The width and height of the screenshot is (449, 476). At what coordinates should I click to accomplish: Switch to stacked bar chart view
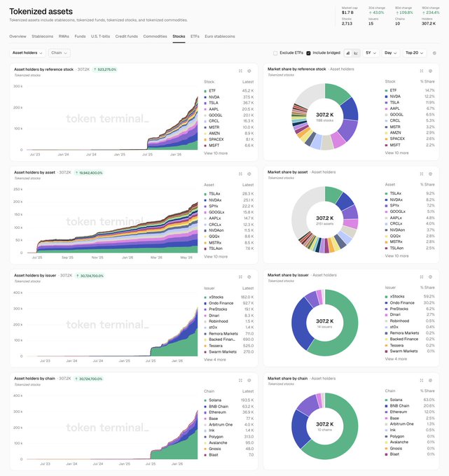click(348, 53)
